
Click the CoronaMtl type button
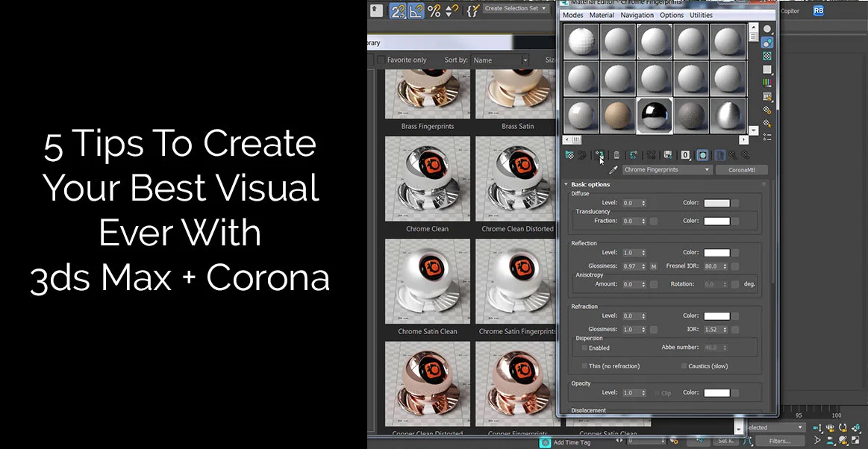742,169
